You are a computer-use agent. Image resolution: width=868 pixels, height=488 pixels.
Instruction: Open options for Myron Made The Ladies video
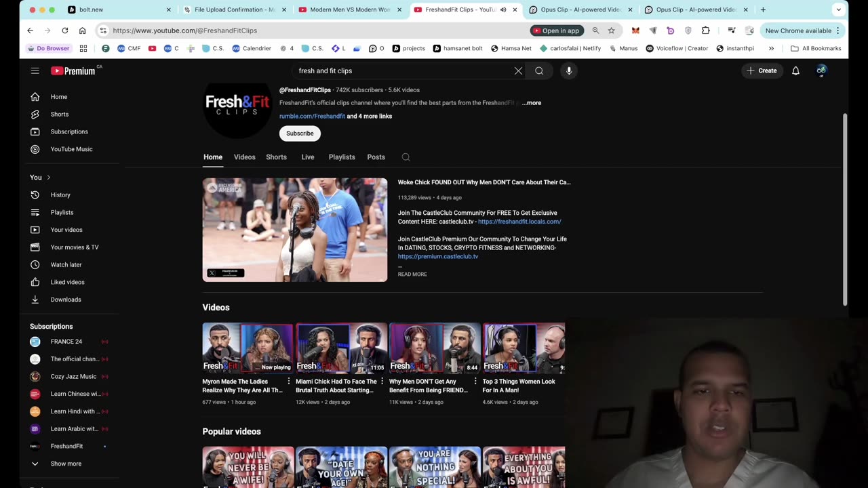(x=288, y=382)
